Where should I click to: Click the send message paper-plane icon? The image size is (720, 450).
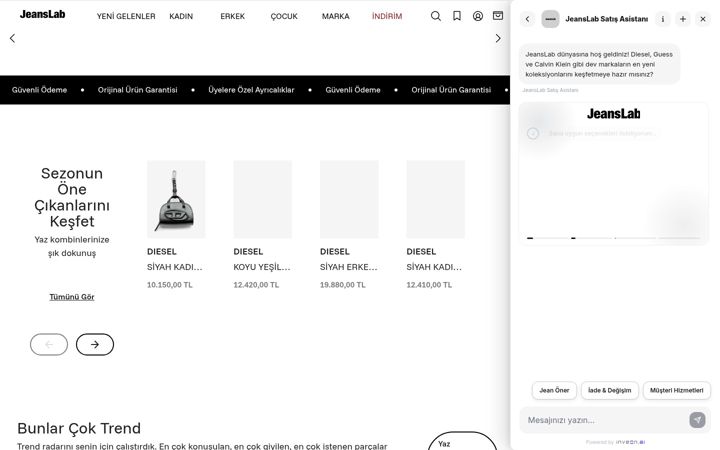pos(697,420)
